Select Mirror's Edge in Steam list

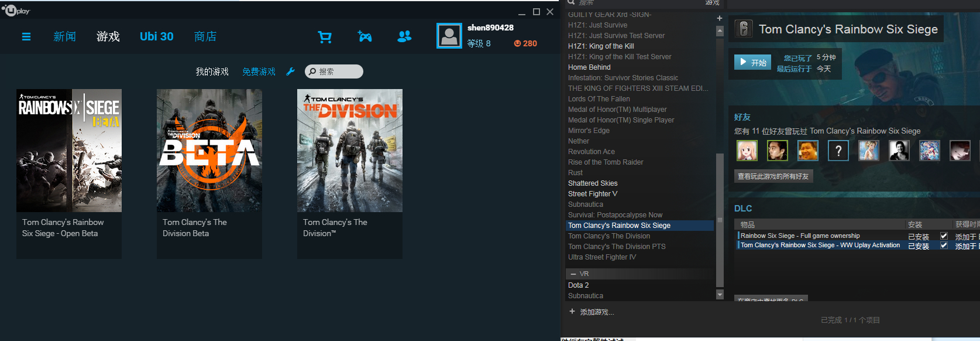589,131
